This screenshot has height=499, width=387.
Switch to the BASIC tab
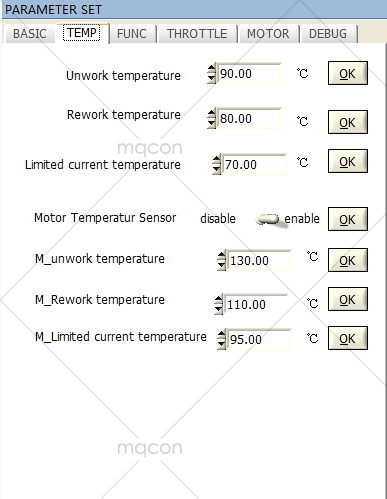coord(29,34)
